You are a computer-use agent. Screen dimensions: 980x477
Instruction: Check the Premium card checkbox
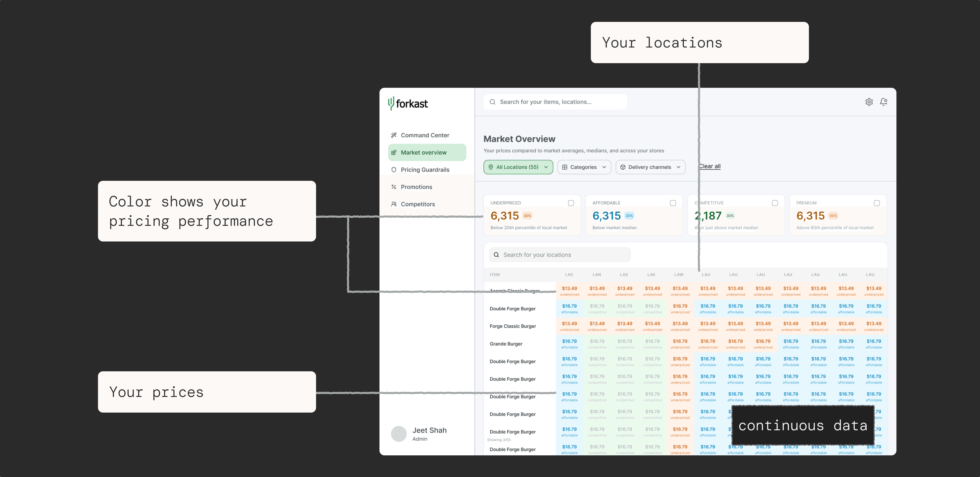[x=877, y=203]
